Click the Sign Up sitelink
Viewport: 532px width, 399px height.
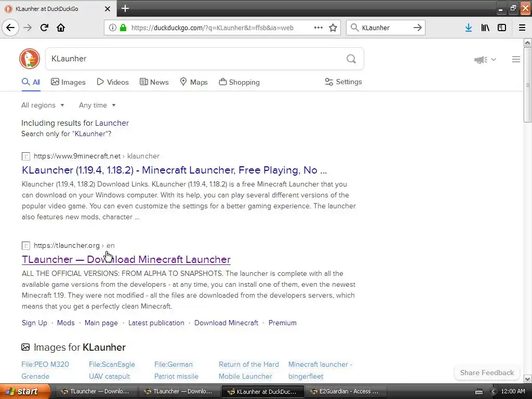[34, 323]
